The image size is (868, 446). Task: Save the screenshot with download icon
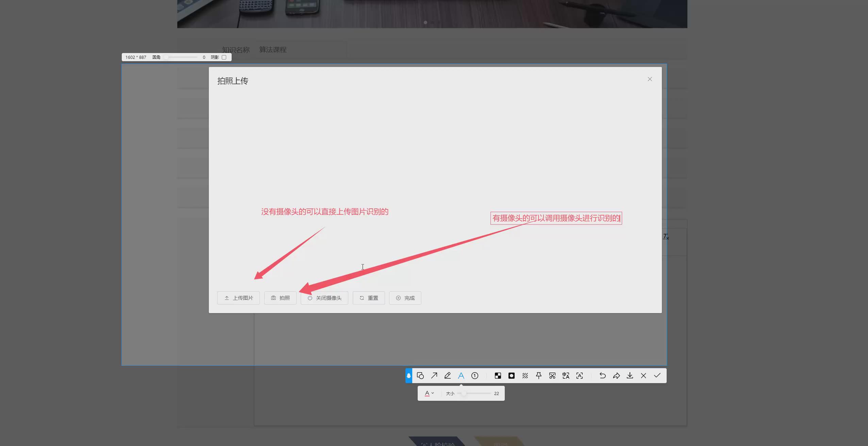click(630, 376)
